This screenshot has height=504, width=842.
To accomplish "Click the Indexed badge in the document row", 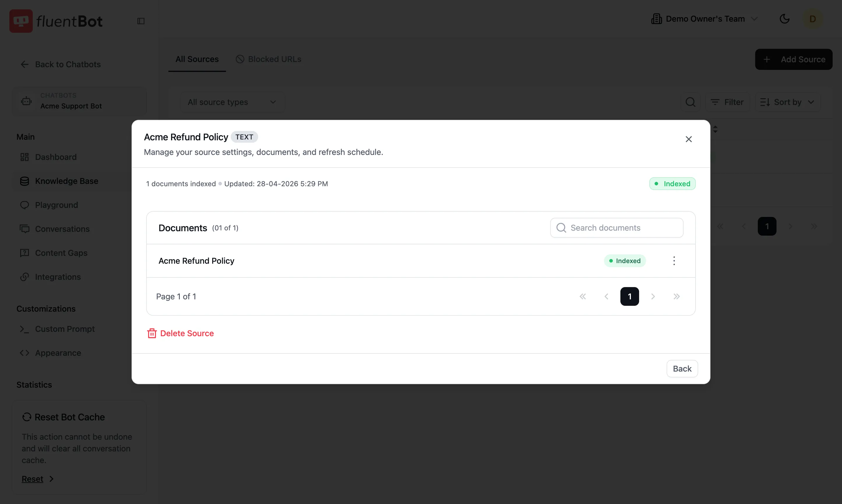I will pos(624,261).
